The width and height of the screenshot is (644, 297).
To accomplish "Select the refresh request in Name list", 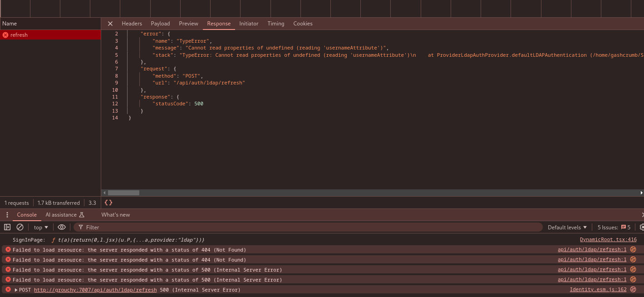I will click(19, 35).
